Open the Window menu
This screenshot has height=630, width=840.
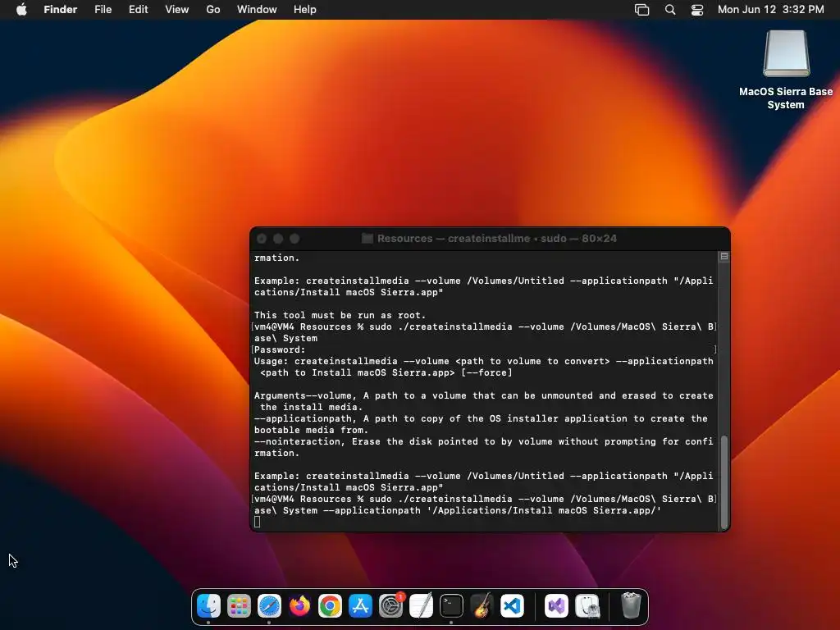point(257,9)
